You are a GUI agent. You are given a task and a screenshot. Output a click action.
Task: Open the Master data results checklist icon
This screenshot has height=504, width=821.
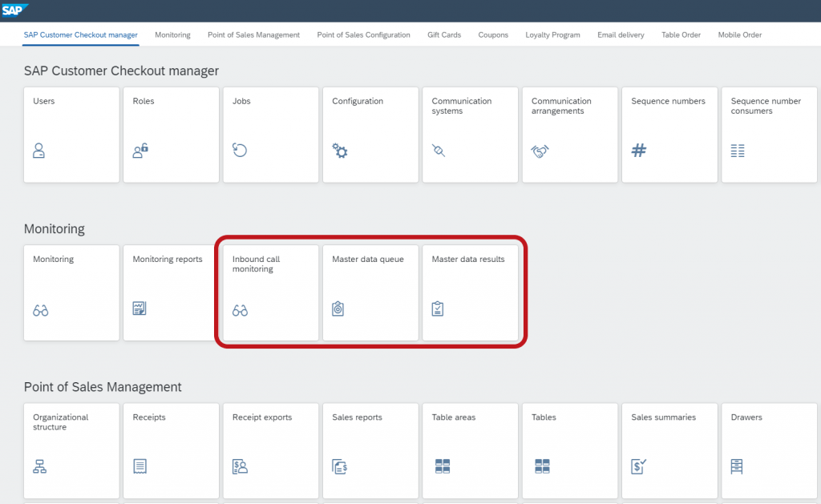pos(438,308)
